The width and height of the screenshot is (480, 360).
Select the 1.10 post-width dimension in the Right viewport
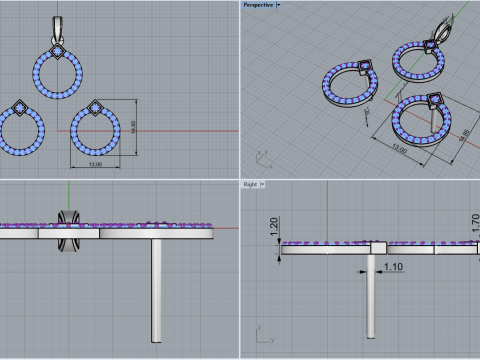[393, 267]
